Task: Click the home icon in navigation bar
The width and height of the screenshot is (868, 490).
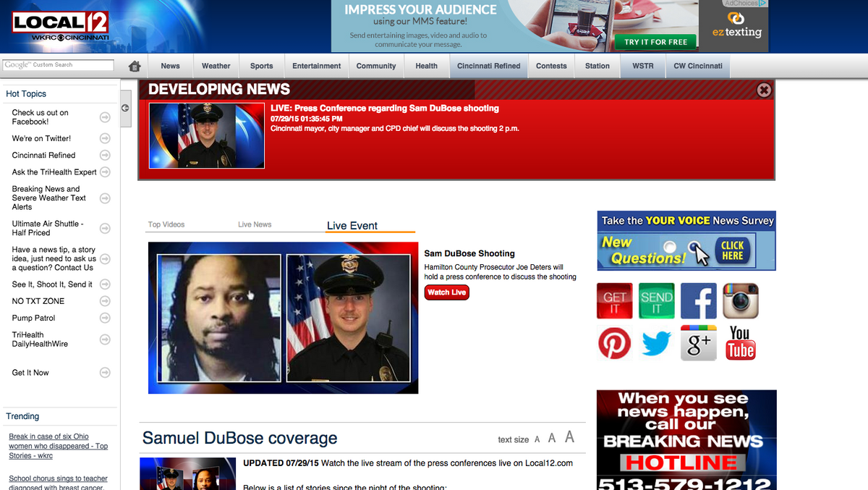Action: (x=135, y=66)
